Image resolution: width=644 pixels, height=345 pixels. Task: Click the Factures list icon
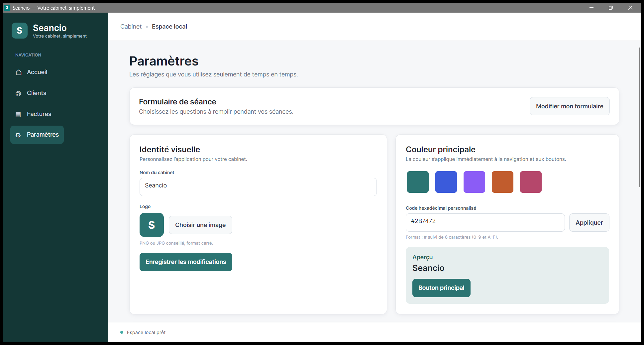pos(18,114)
